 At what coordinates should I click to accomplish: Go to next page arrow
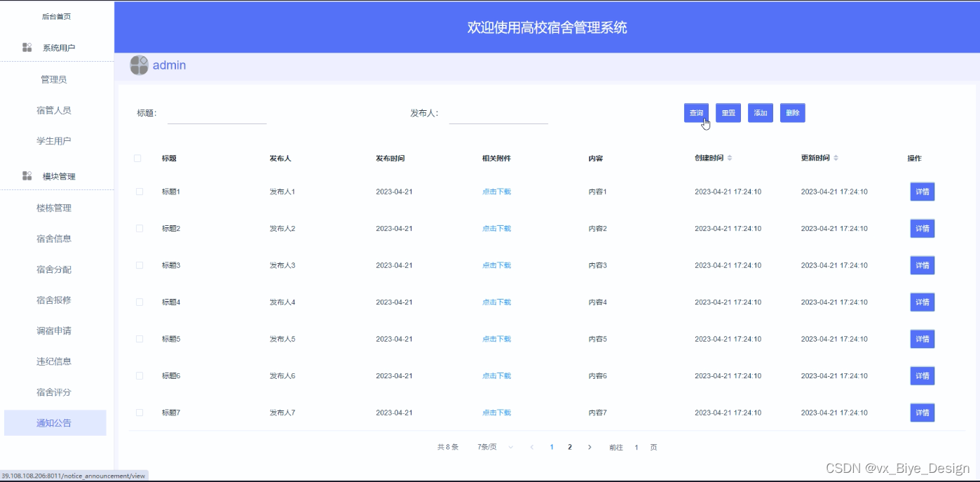click(x=590, y=447)
